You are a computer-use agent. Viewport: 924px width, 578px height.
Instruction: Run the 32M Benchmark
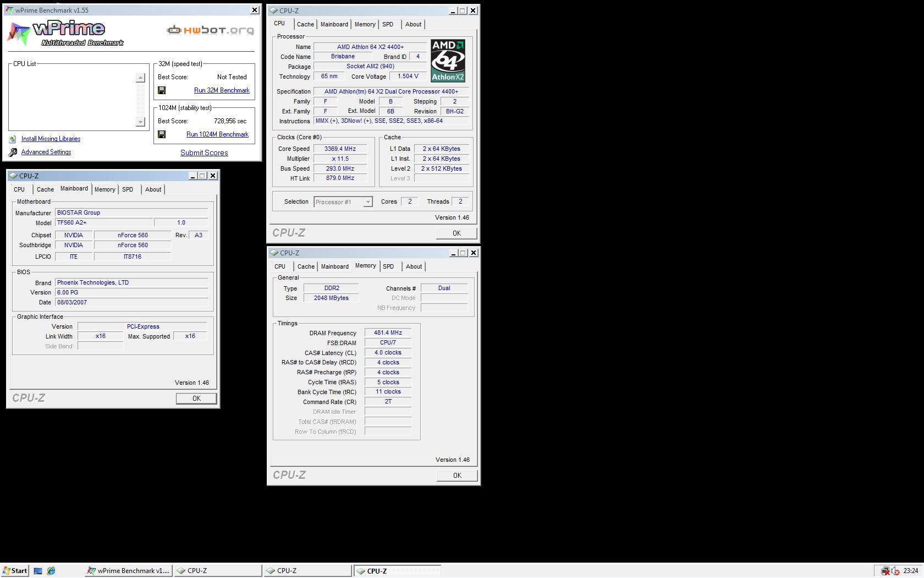(222, 90)
